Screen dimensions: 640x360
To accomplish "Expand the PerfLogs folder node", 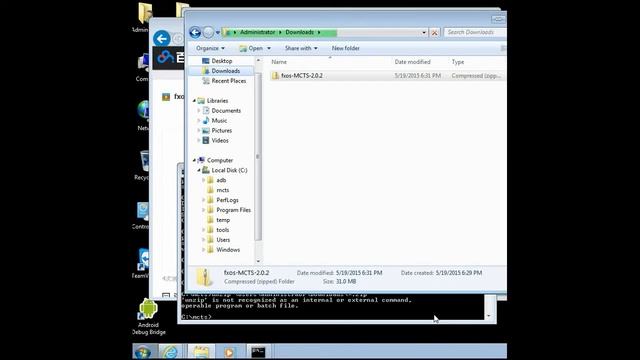I will 203,200.
